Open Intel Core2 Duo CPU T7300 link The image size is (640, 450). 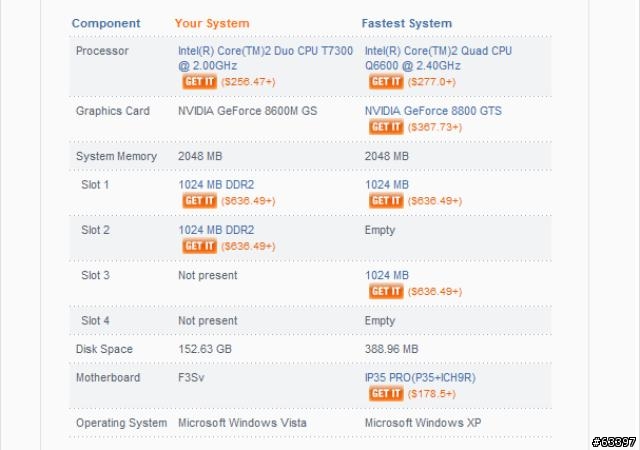point(265,58)
